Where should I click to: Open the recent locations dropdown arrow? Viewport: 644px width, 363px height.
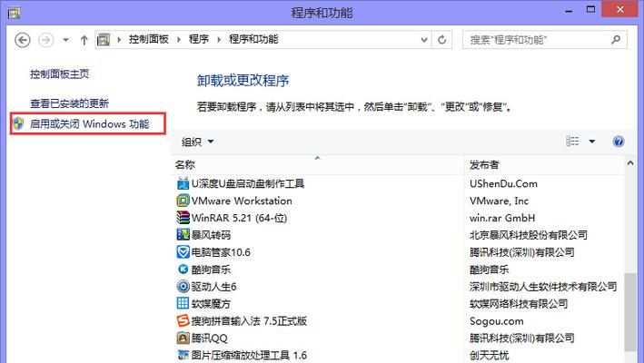[x=65, y=40]
